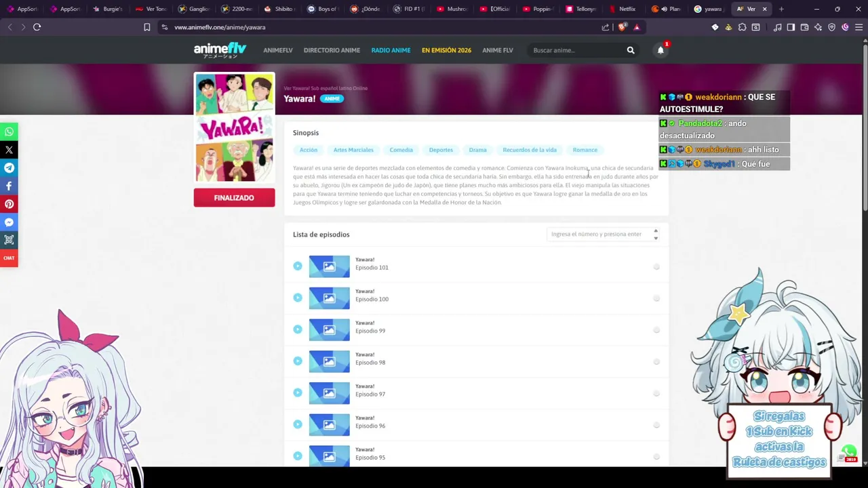Select the Drama genre tag

(477, 150)
